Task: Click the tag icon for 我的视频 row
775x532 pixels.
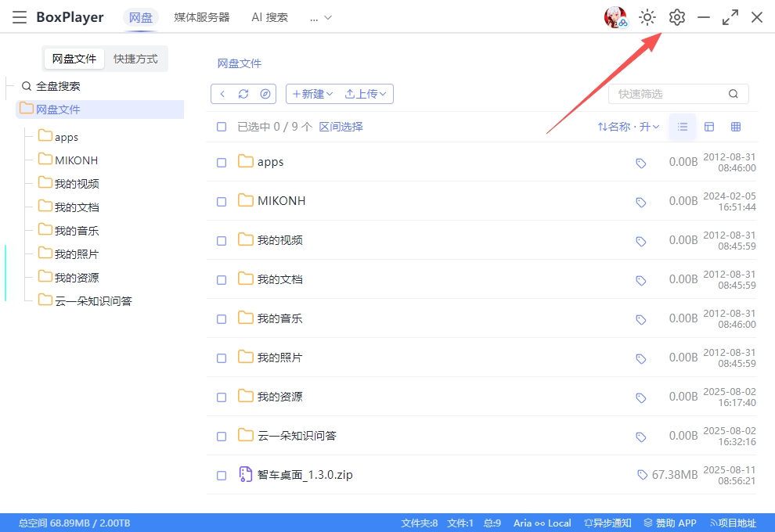Action: pyautogui.click(x=641, y=241)
